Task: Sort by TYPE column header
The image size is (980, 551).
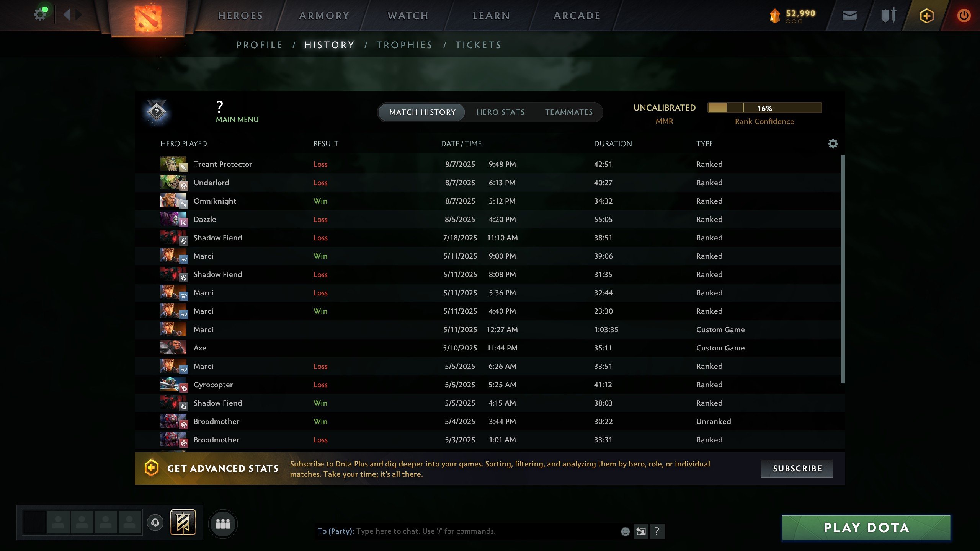Action: pos(704,143)
